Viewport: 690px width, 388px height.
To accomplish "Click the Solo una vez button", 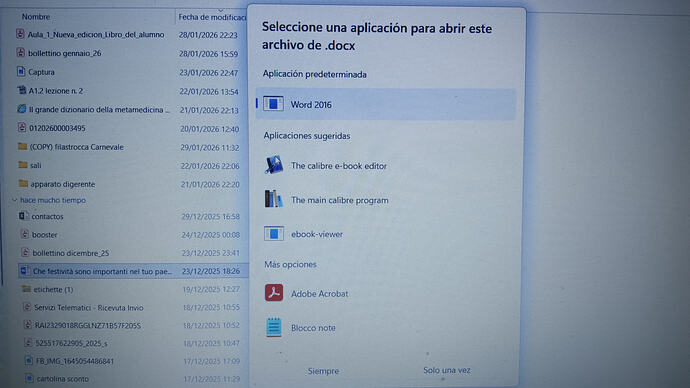I will point(447,370).
